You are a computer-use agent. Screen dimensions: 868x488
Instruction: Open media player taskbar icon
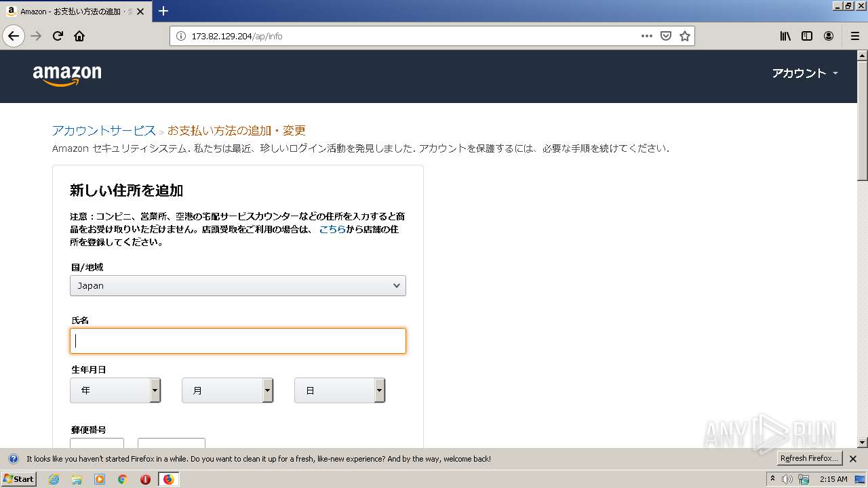pyautogui.click(x=100, y=479)
